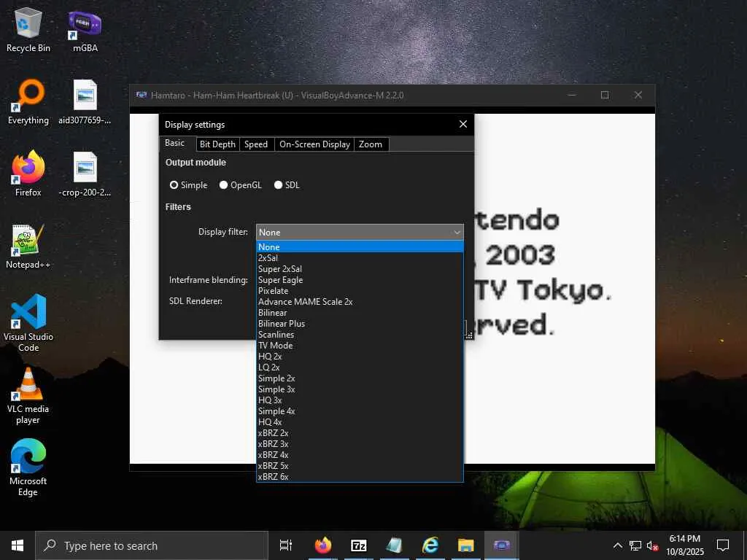Launch the mGBA desktop shortcut
The height and width of the screenshot is (560, 747).
coord(85,30)
